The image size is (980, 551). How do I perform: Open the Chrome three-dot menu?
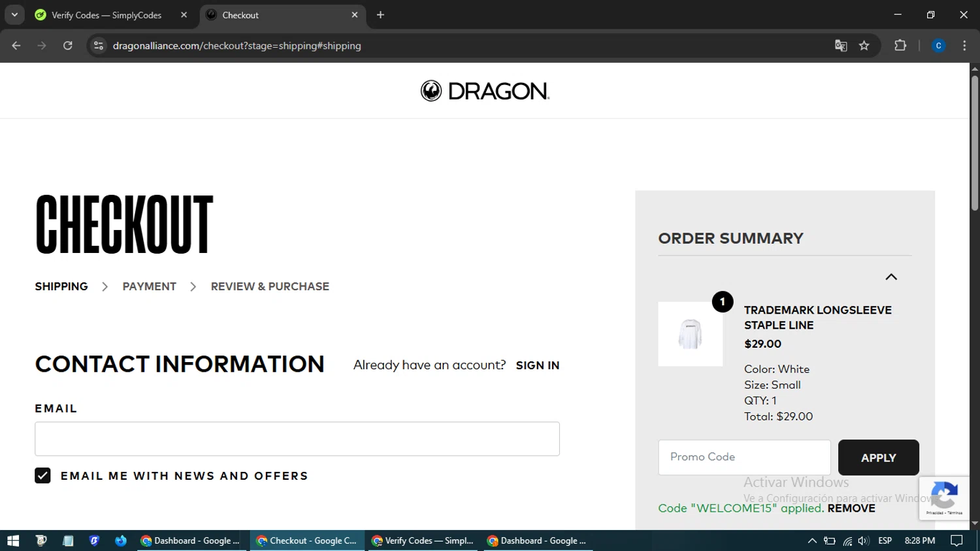coord(964,46)
